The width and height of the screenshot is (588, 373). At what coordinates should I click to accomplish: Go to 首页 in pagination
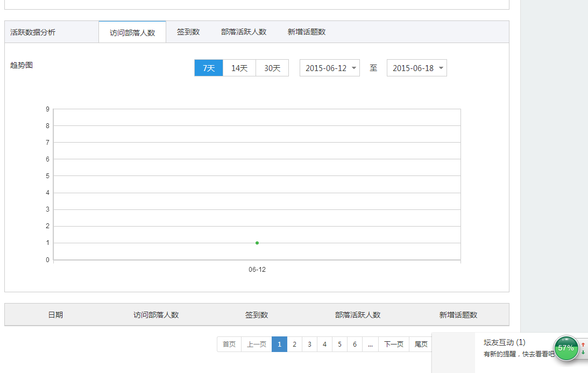point(229,344)
